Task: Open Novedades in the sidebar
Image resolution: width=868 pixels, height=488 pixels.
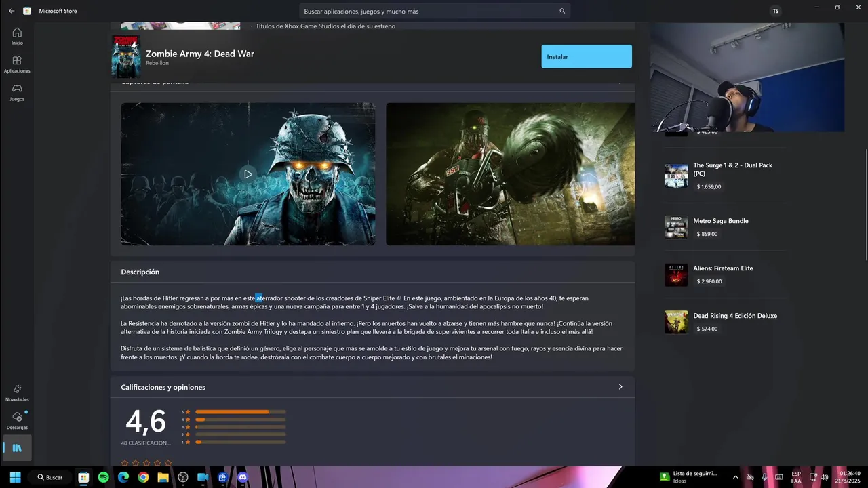Action: [17, 393]
